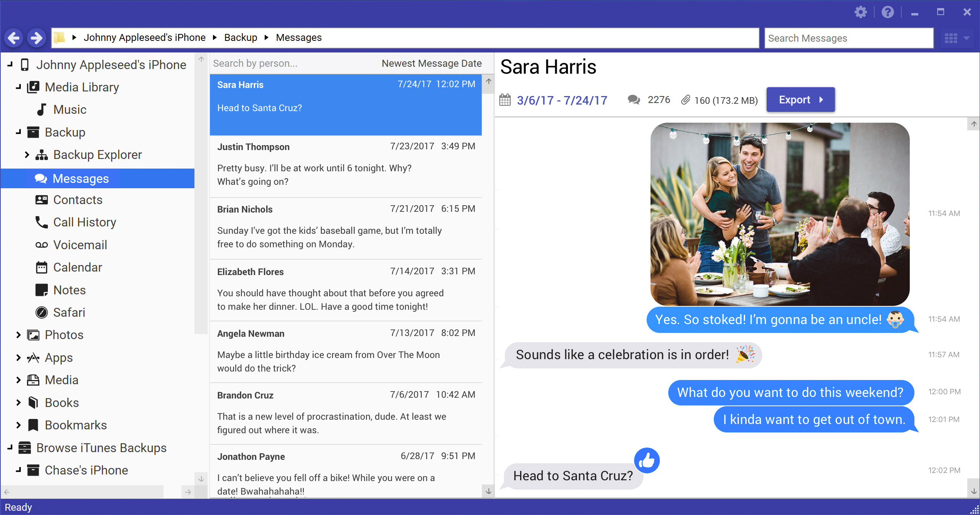Viewport: 980px width, 515px height.
Task: Click the thumbs-up reaction on Santa Cruz message
Action: [647, 460]
